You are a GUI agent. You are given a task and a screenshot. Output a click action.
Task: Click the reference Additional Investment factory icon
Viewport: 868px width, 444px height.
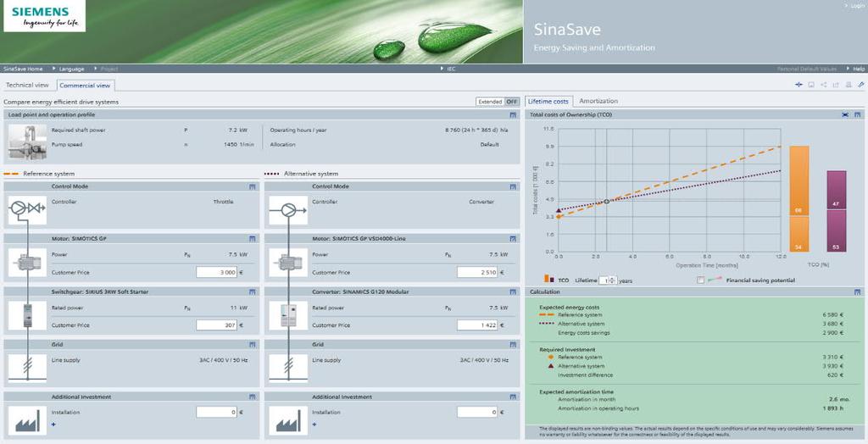click(27, 421)
